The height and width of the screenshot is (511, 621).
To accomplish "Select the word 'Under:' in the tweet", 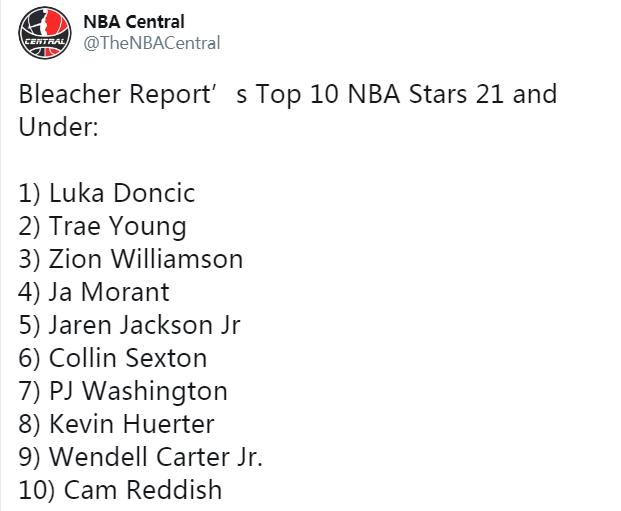I will click(59, 128).
